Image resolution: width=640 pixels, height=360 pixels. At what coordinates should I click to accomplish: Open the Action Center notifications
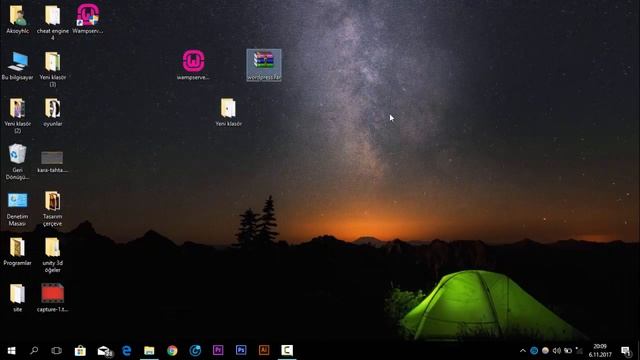(x=625, y=351)
